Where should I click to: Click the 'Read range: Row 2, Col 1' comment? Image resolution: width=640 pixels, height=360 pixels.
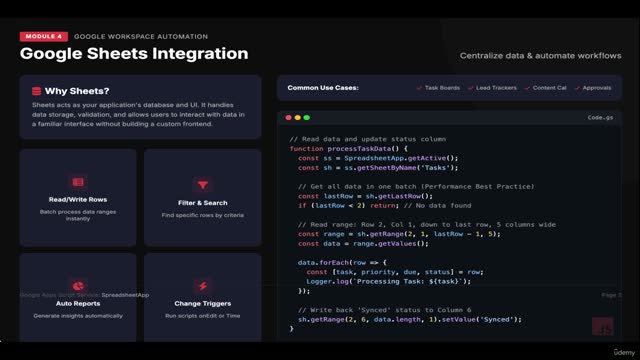pos(427,224)
